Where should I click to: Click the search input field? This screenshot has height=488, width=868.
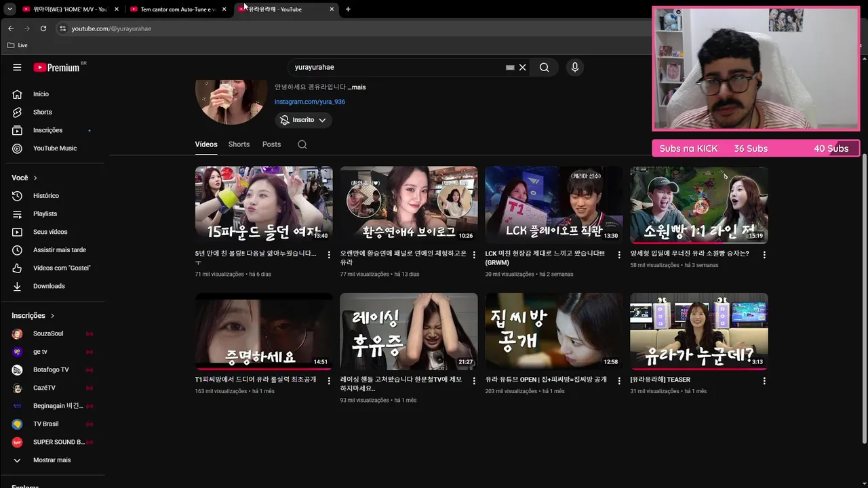[397, 67]
